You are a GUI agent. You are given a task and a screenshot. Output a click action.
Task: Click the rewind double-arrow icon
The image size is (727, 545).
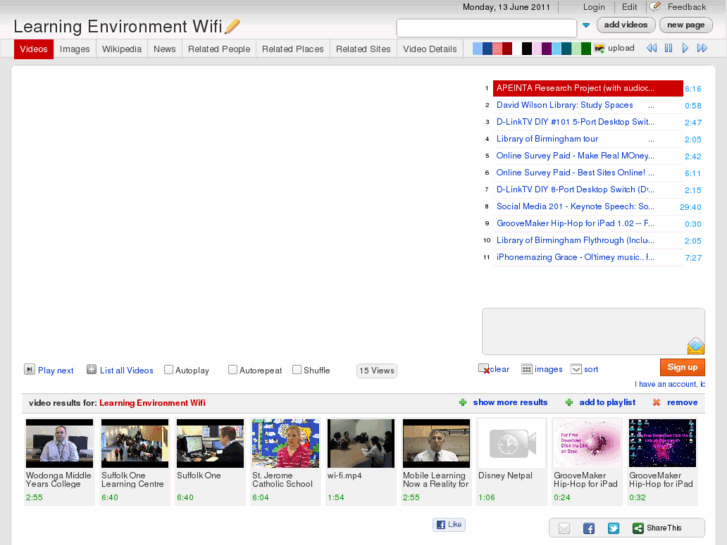(651, 48)
